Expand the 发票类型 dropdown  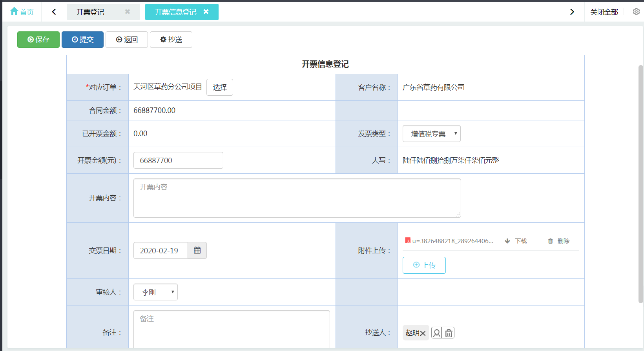pos(431,134)
